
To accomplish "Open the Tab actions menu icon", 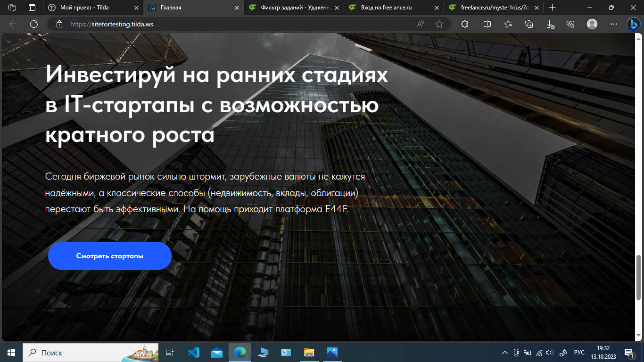I will (32, 8).
